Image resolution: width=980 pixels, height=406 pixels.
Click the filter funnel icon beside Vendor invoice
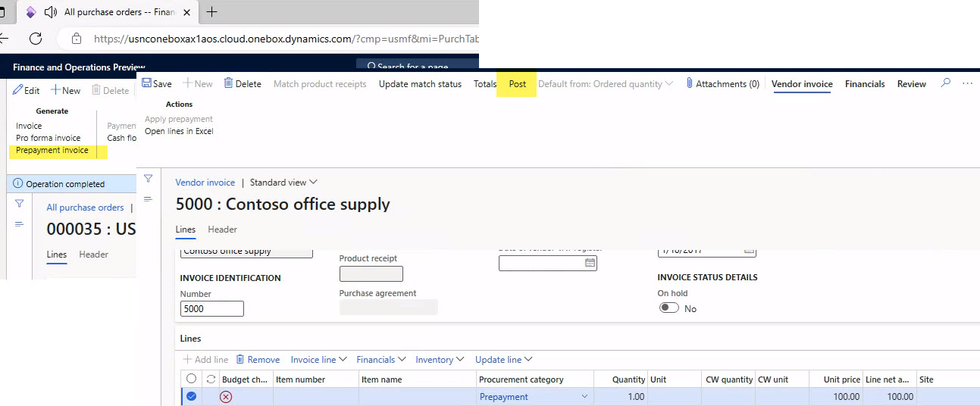(x=149, y=179)
